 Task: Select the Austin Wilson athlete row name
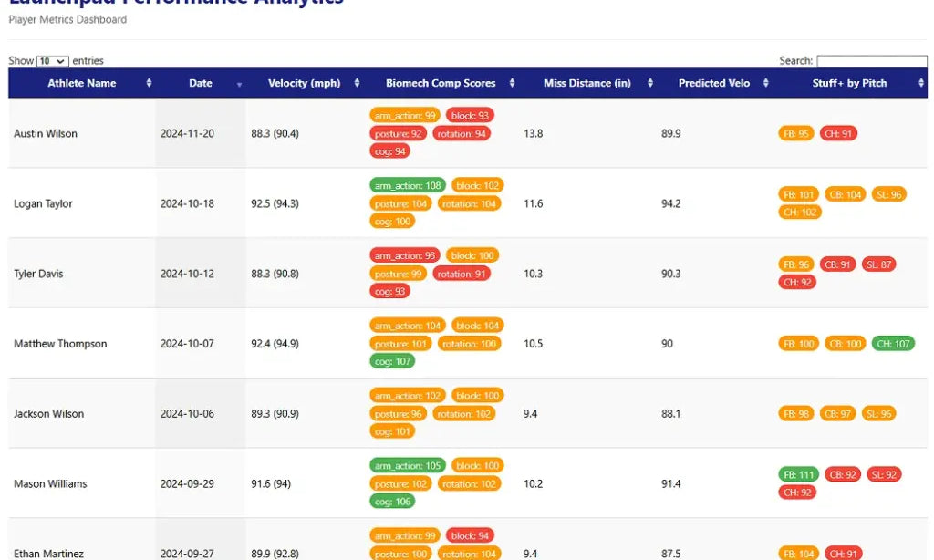click(x=46, y=133)
